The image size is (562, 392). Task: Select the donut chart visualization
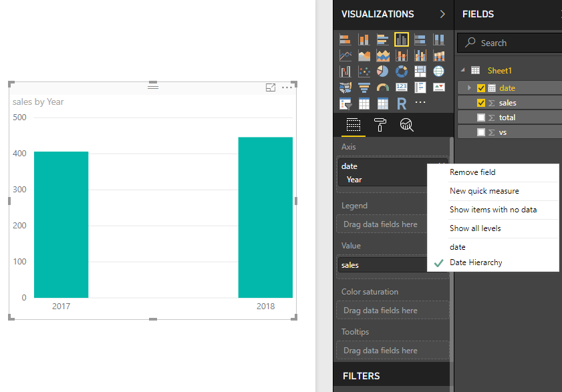tap(402, 71)
